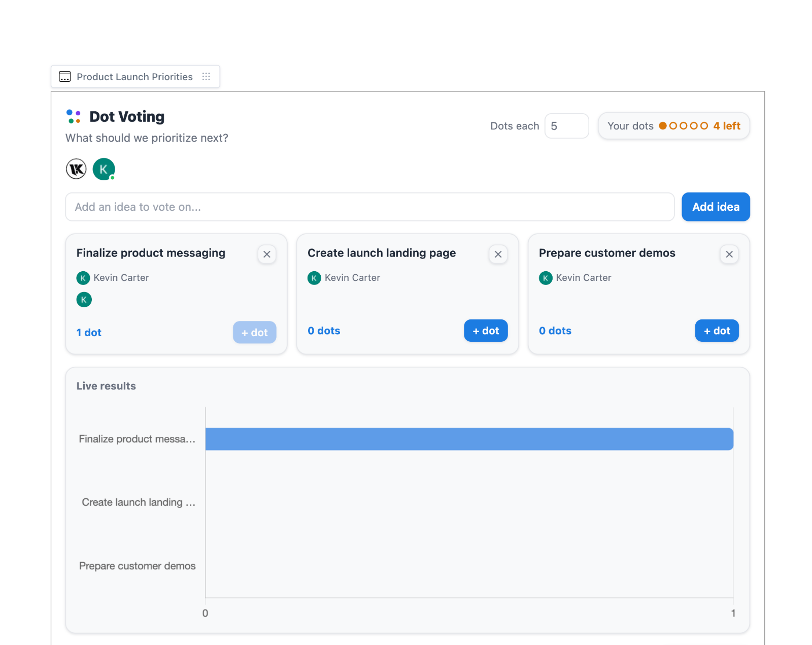Click the Dots each number field
This screenshot has width=812, height=645.
[x=567, y=126]
